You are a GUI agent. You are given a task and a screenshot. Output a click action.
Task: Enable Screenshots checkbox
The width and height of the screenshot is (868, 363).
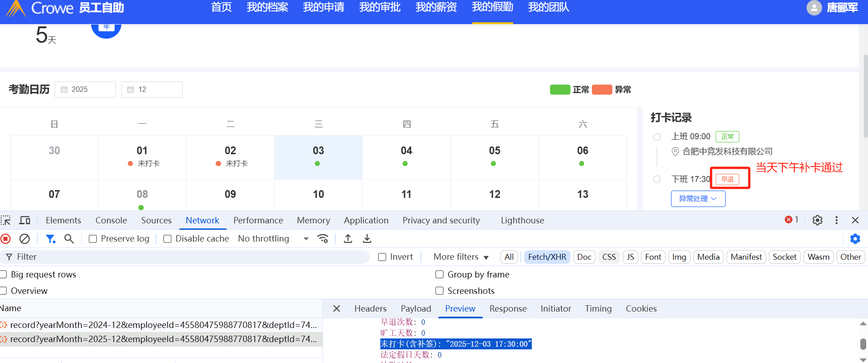click(x=439, y=291)
